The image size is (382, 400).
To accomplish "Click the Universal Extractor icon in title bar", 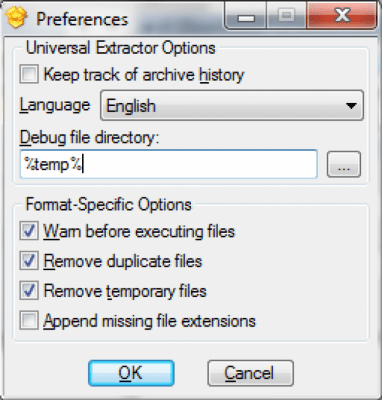I will click(x=16, y=18).
